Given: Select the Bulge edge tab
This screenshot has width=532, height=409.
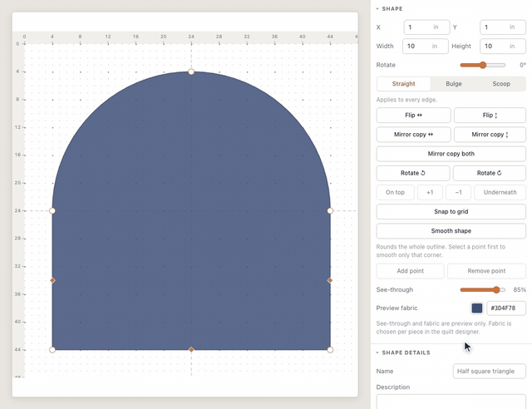Looking at the screenshot, I should 454,84.
